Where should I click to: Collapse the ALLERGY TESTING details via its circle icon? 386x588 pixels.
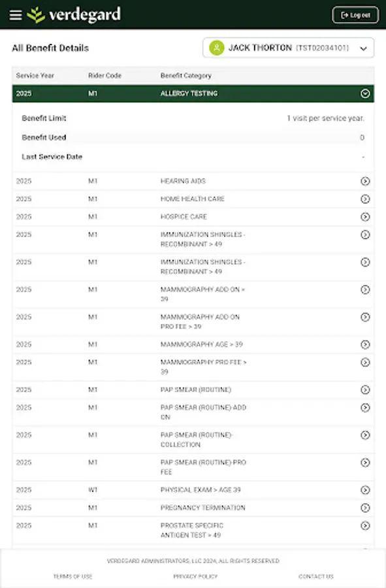(x=364, y=93)
